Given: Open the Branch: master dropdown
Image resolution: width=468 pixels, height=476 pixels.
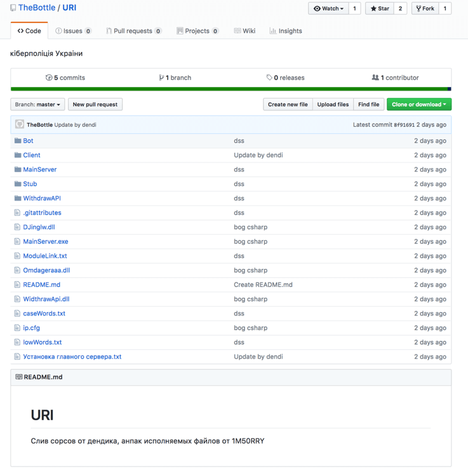Looking at the screenshot, I should (37, 105).
